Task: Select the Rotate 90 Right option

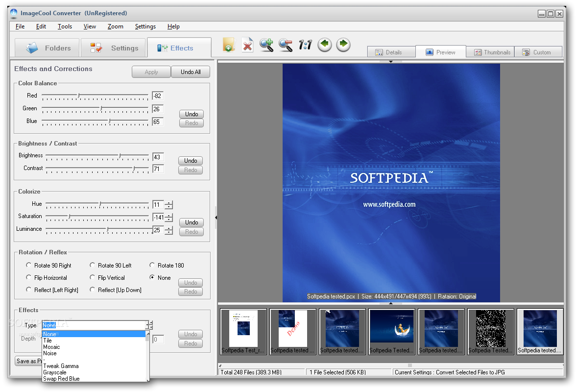Action: click(49, 265)
